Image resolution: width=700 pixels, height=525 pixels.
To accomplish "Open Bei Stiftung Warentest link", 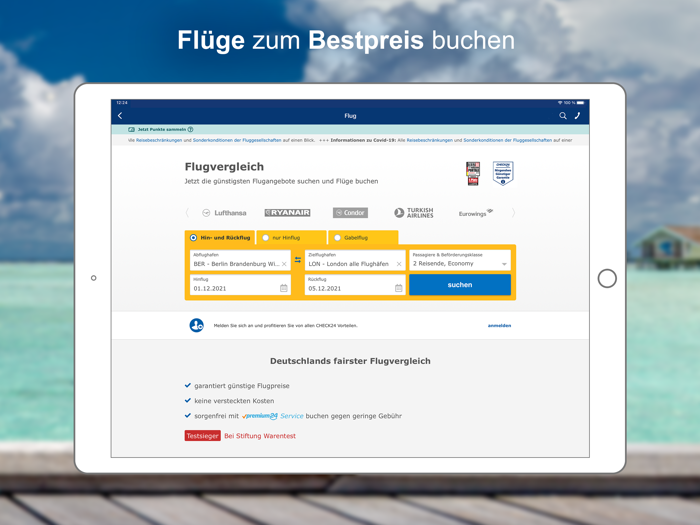I will point(260,436).
